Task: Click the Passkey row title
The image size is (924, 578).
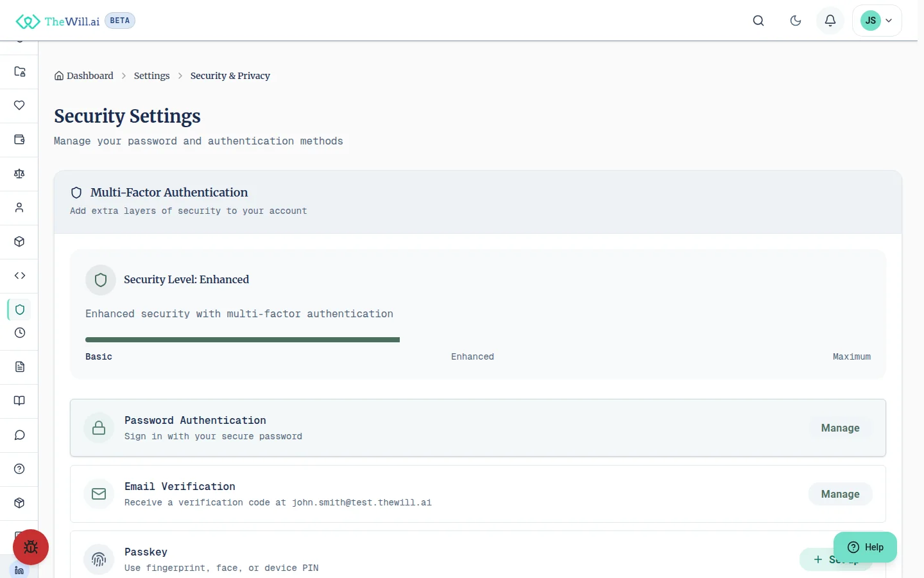Action: pos(146,552)
